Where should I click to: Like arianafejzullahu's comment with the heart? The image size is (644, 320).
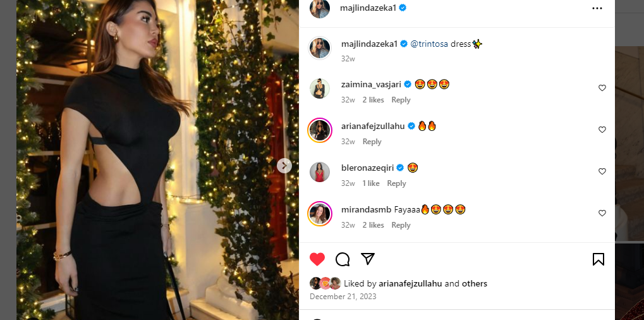[x=602, y=130]
